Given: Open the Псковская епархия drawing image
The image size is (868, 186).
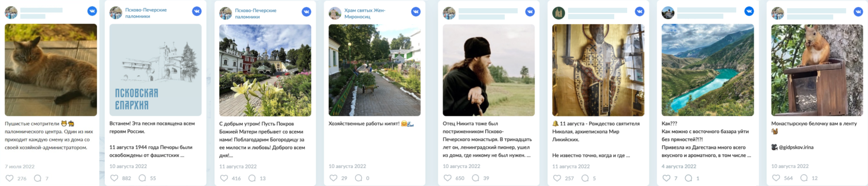Looking at the screenshot, I should (156, 70).
